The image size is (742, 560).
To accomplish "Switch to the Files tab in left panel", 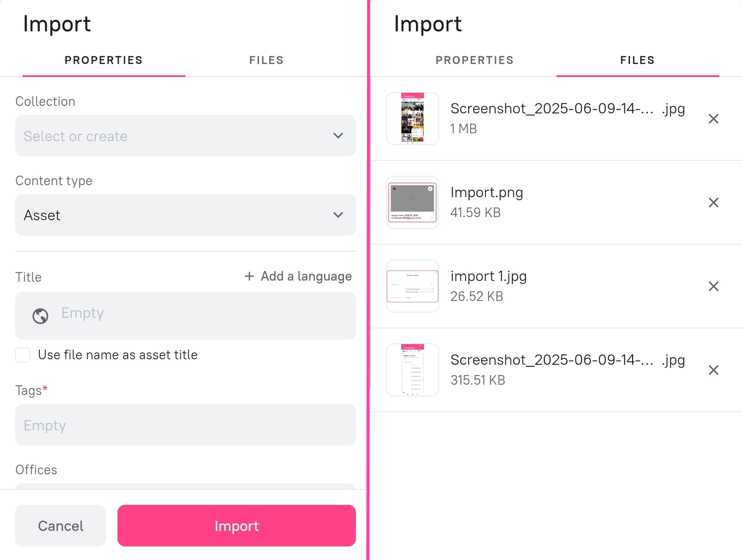I will [266, 60].
